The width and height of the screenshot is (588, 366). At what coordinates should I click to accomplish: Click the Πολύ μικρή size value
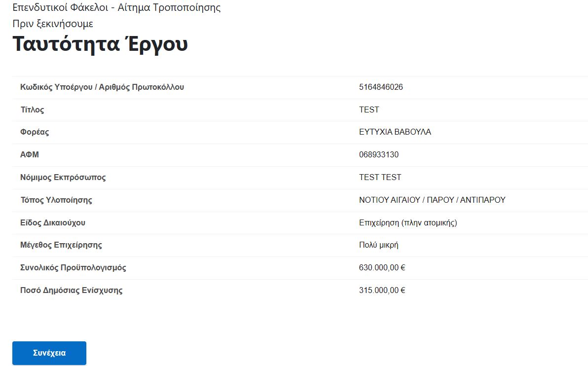[378, 245]
